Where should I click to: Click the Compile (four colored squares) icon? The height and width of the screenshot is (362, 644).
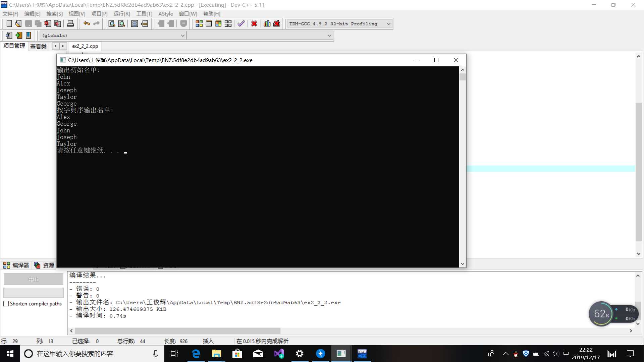199,23
